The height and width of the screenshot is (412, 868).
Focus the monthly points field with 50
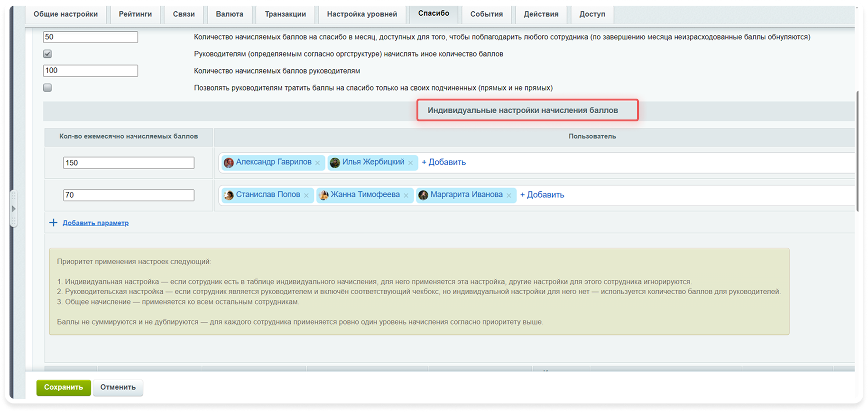90,37
